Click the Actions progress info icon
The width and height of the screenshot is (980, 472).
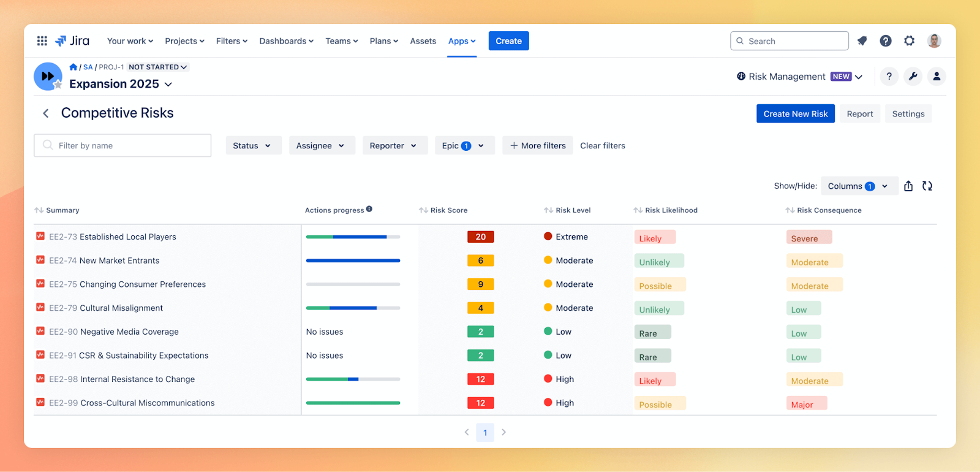click(x=369, y=209)
